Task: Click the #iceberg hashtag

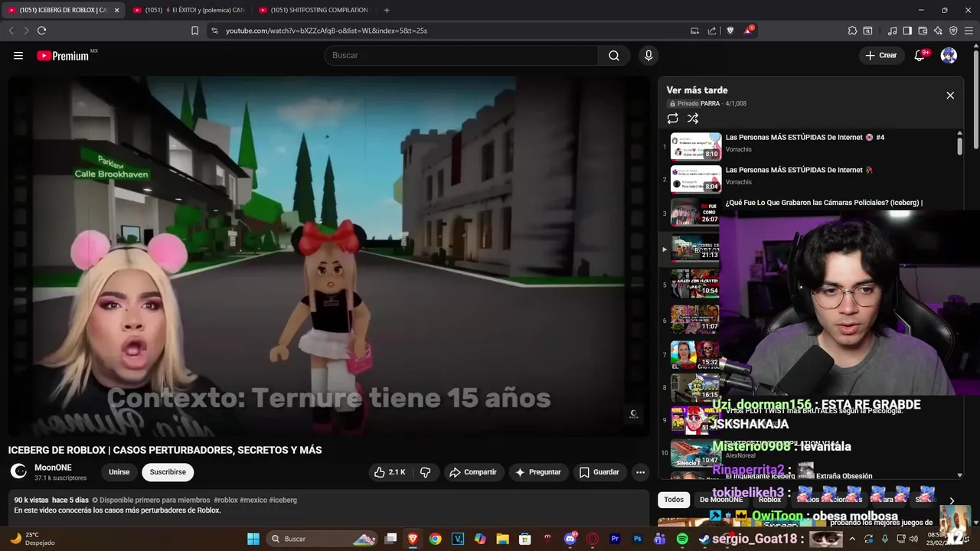Action: pos(283,500)
